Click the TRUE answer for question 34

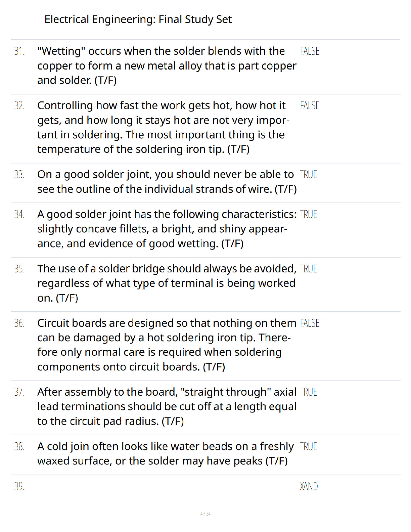[308, 214]
